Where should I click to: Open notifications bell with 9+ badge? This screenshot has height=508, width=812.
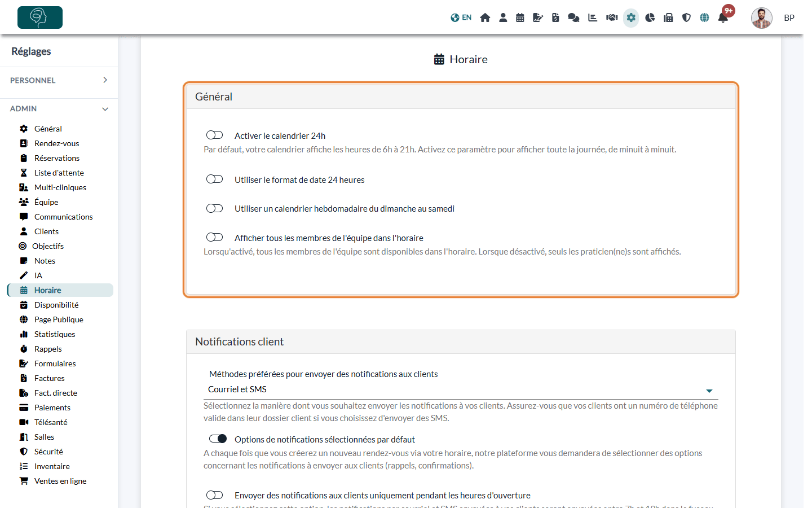coord(723,17)
